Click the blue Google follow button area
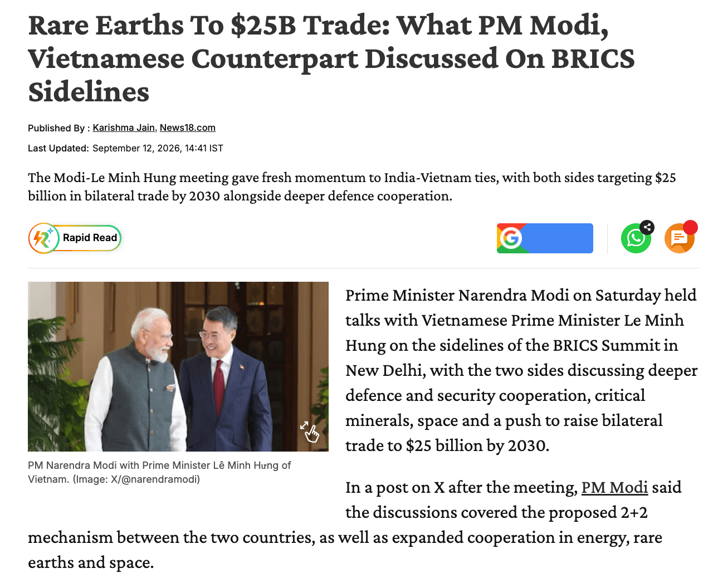713x588 pixels. point(545,238)
